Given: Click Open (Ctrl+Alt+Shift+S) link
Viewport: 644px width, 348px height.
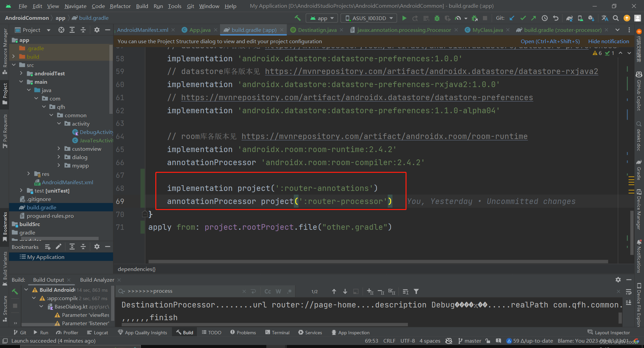Looking at the screenshot, I should coord(550,41).
